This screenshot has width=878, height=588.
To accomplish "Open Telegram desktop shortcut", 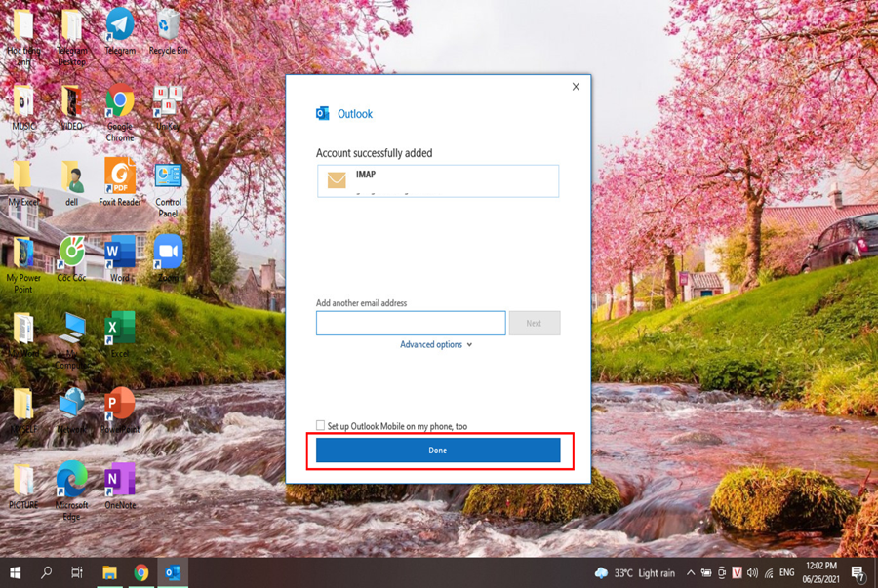I will pos(120,25).
